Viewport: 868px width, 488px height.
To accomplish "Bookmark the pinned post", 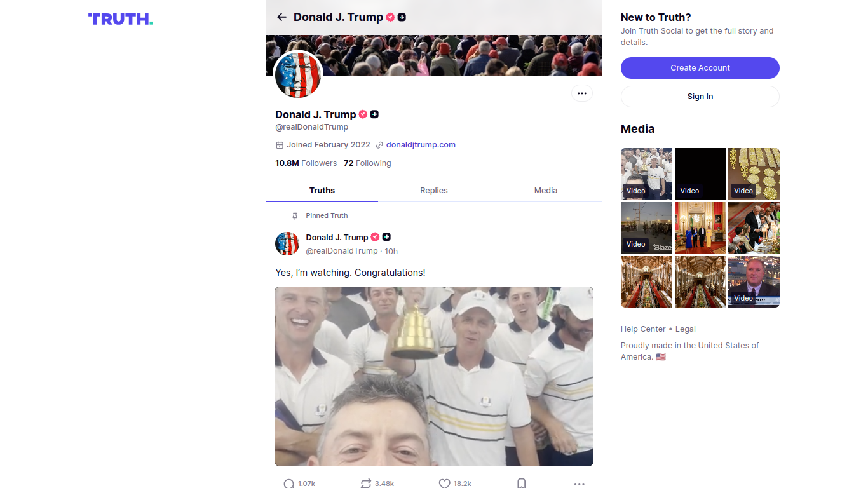I will point(521,484).
